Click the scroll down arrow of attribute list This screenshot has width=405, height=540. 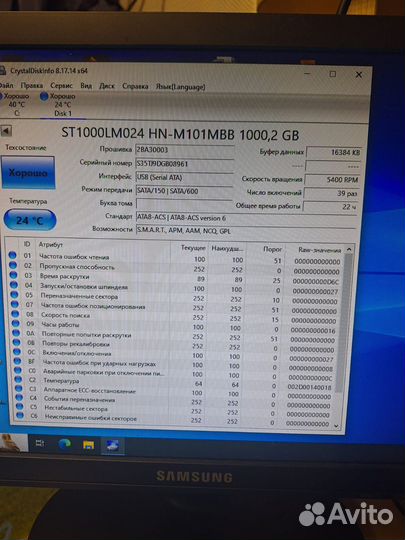(336, 426)
